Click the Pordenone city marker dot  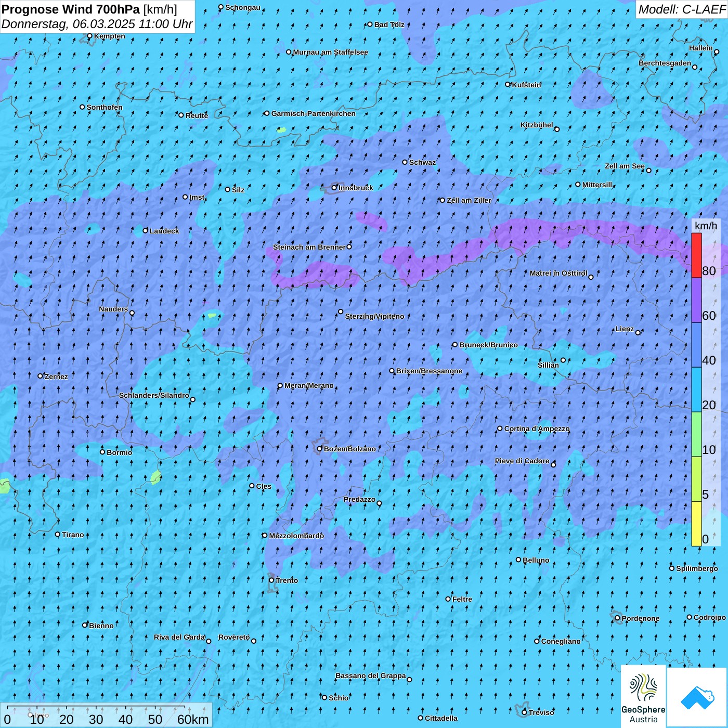click(x=618, y=618)
